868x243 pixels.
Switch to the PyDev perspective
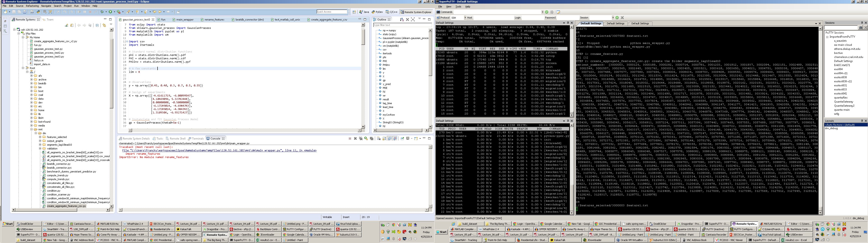point(377,12)
